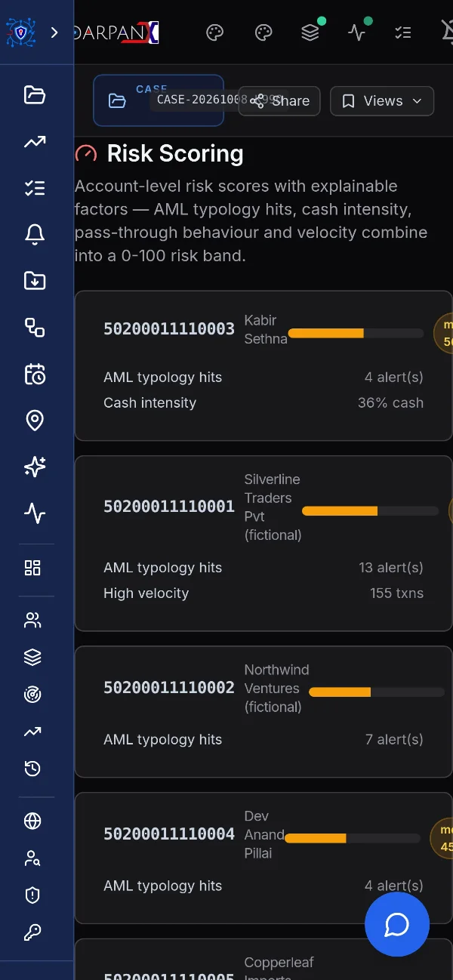Click the risk bar for Dev Anand Pillai
The height and width of the screenshot is (980, 453).
tap(353, 838)
